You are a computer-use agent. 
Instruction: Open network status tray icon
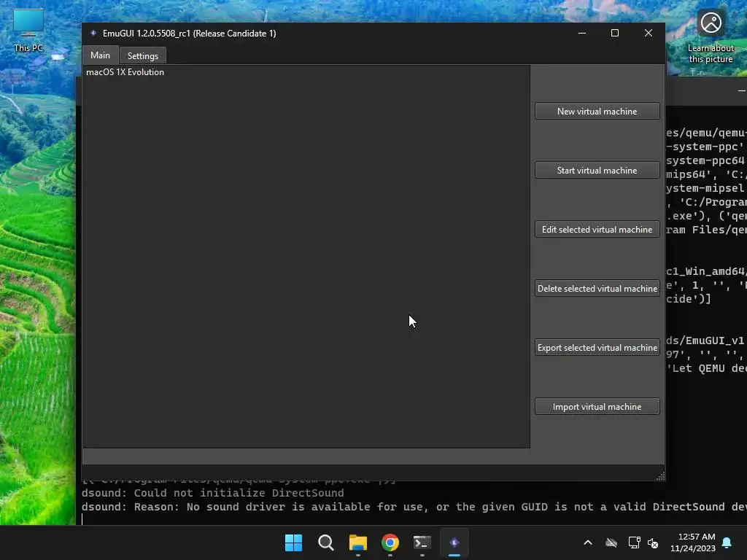[x=634, y=542]
